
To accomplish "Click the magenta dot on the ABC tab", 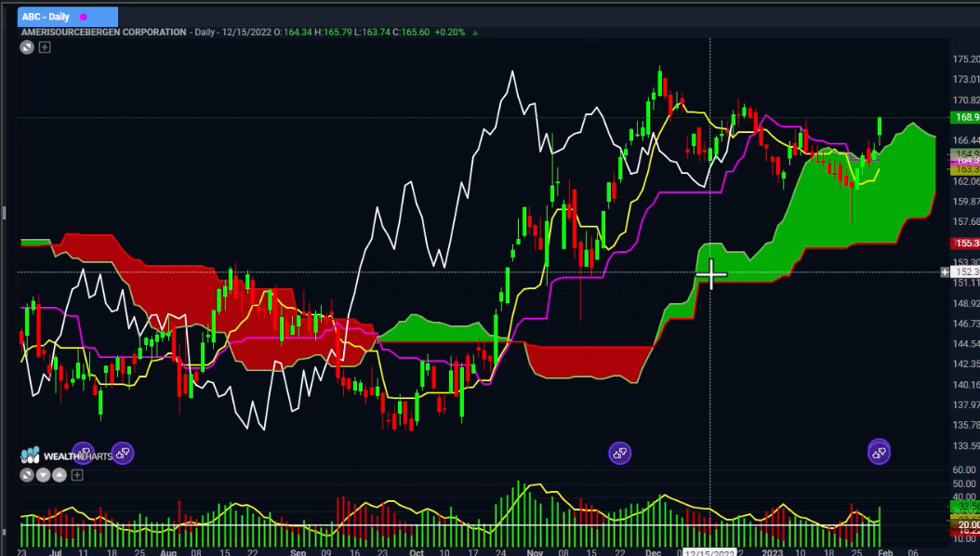I will pyautogui.click(x=83, y=17).
